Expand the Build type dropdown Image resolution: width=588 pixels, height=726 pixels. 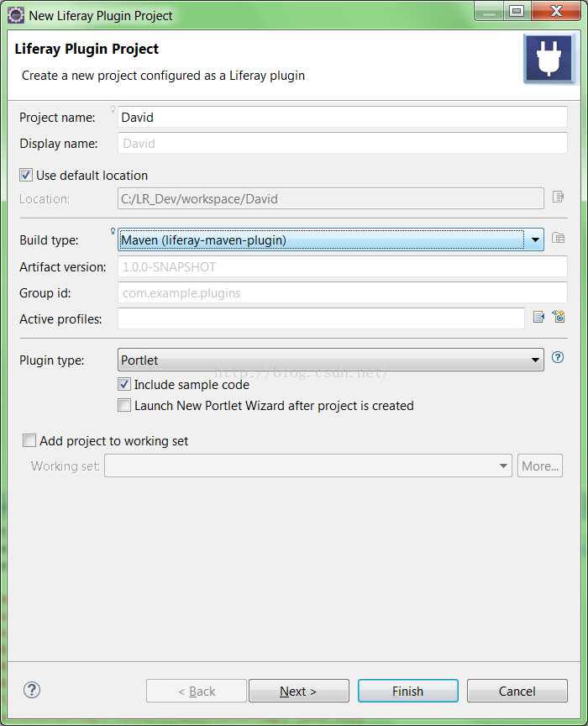tap(535, 240)
